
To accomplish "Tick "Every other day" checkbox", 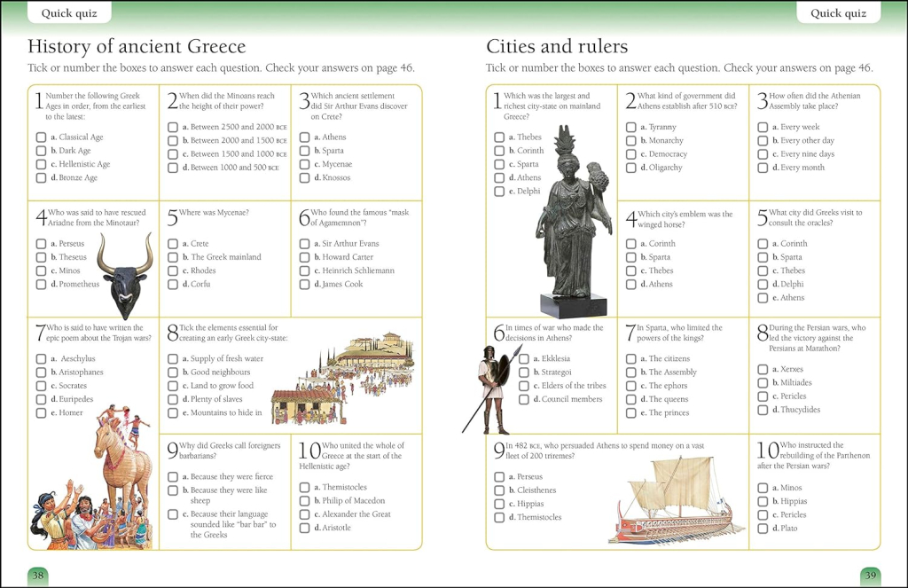I will (763, 141).
